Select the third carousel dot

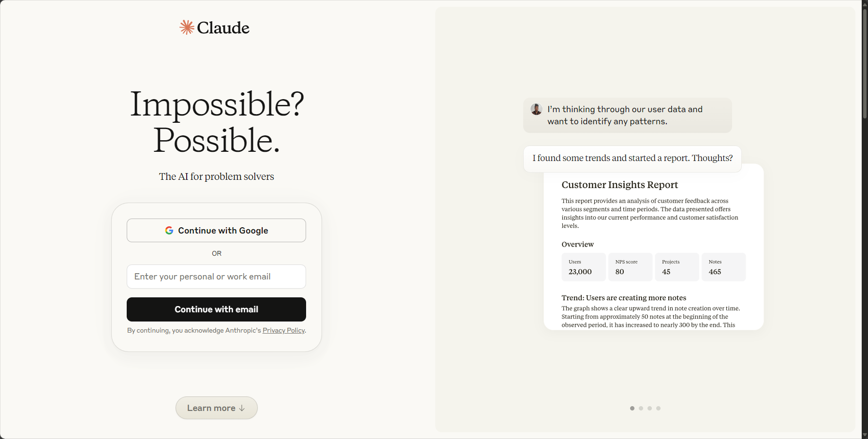(649, 409)
